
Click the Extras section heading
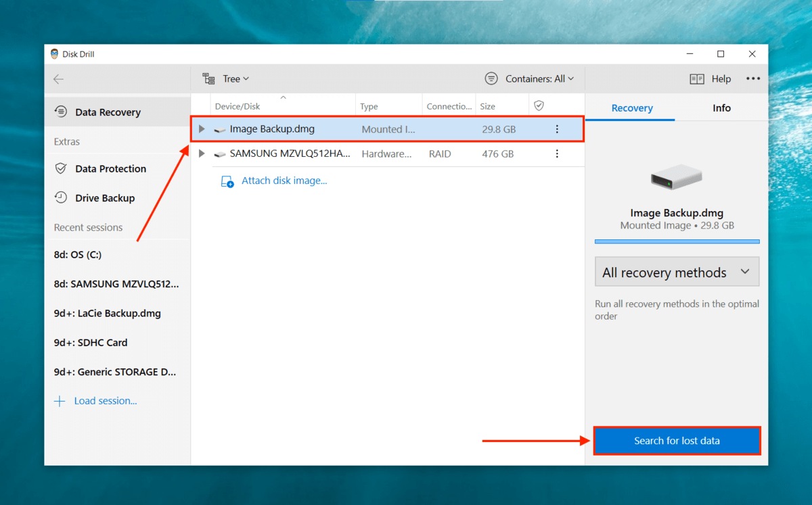pyautogui.click(x=67, y=142)
